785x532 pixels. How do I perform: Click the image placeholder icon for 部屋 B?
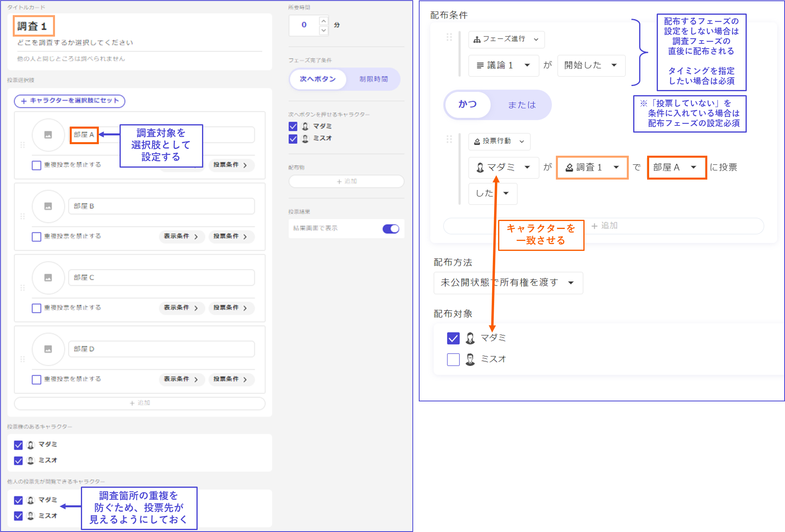point(48,206)
